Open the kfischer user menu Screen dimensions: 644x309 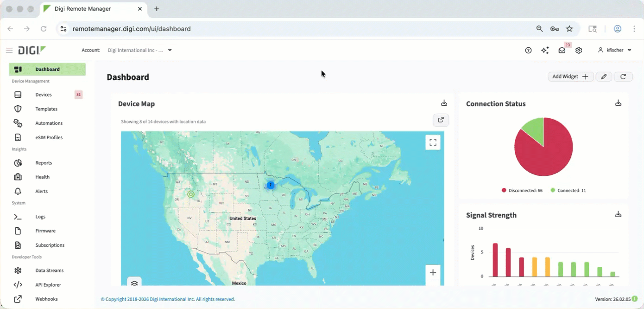(615, 50)
